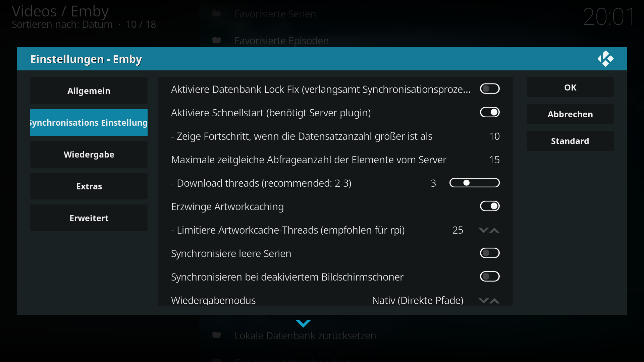The width and height of the screenshot is (644, 362).
Task: Click the 20:01 clock display
Action: coord(609,17)
